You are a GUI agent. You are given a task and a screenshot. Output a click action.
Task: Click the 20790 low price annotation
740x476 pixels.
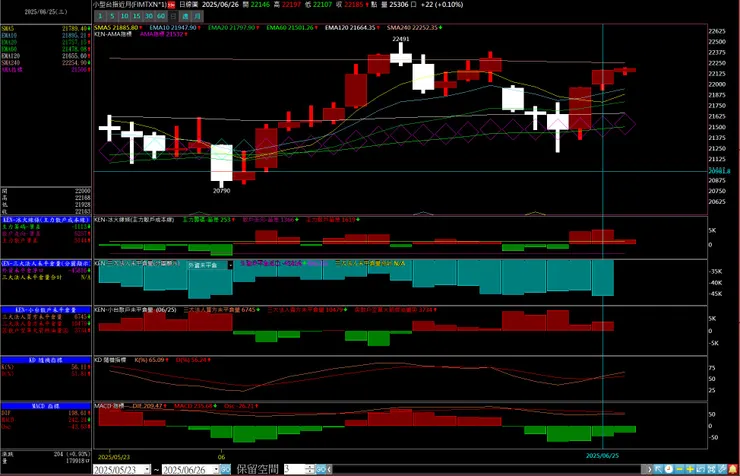pos(221,191)
